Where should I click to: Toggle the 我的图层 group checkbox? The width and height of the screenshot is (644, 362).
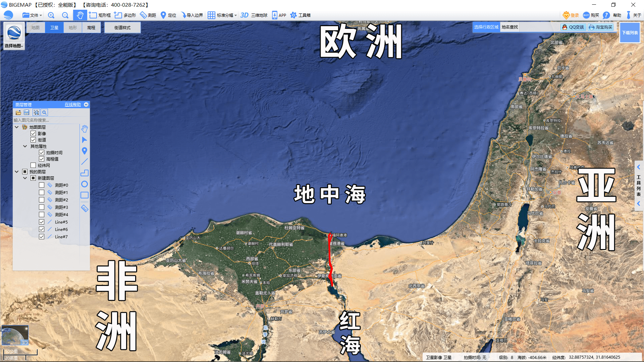25,172
